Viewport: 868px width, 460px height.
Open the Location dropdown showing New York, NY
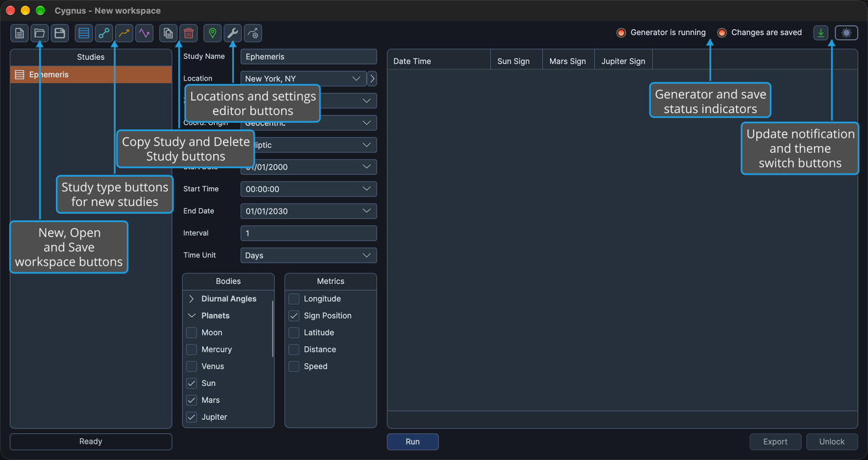pyautogui.click(x=303, y=79)
